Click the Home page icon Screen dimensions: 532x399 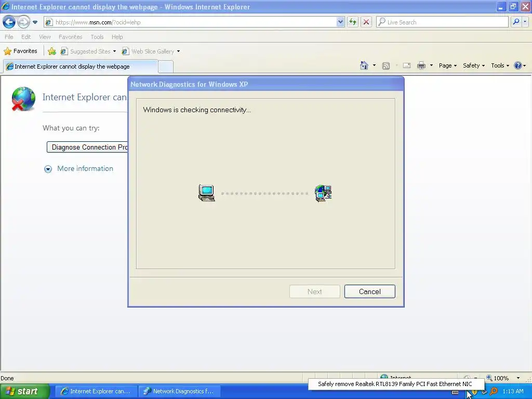[x=364, y=65]
